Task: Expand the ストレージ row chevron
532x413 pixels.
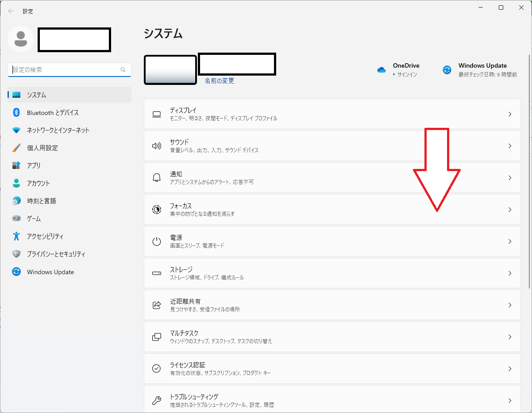Action: click(x=510, y=273)
